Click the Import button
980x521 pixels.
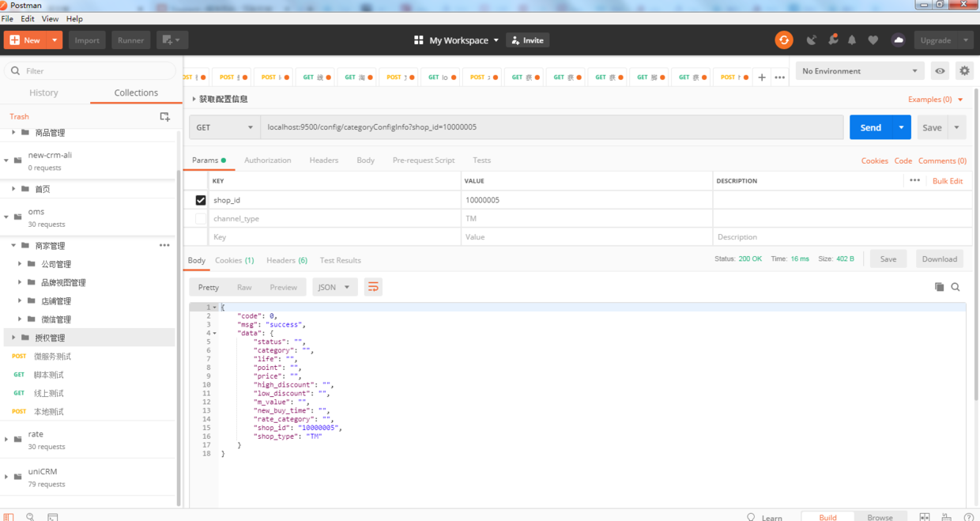[87, 40]
